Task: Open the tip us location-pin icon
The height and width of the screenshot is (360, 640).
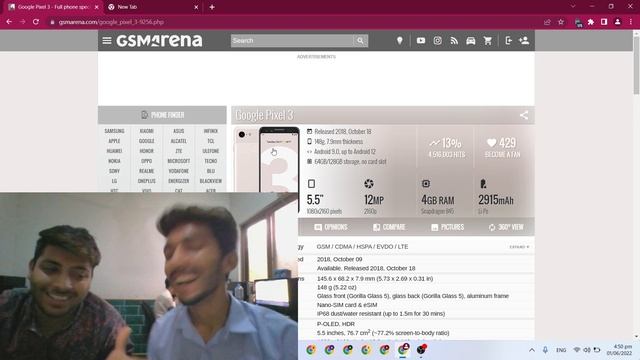Action: 400,40
